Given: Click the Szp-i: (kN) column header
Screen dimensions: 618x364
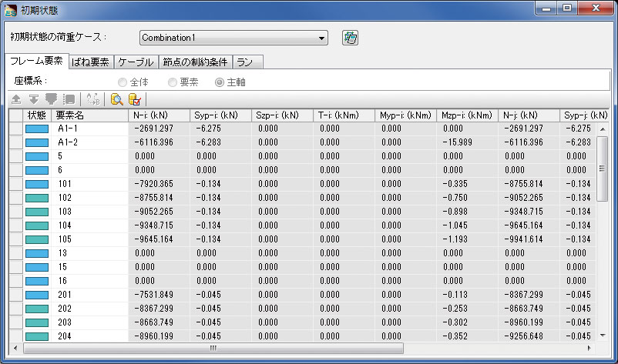Looking at the screenshot, I should (x=282, y=115).
